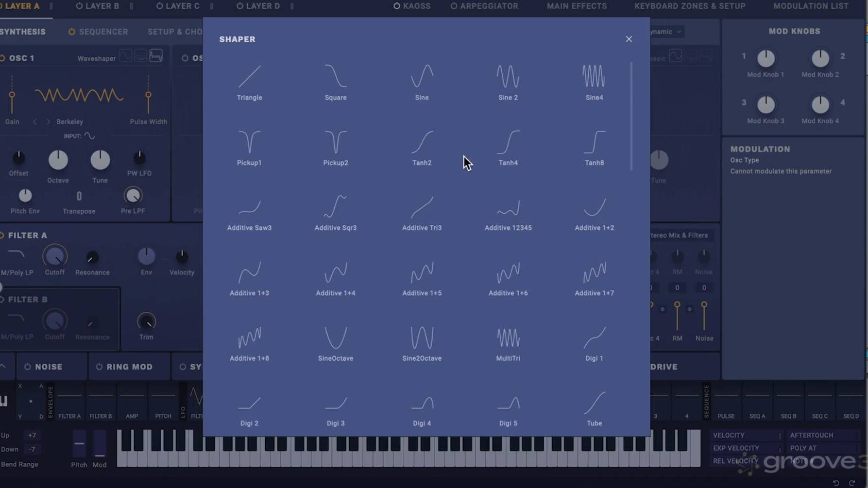868x488 pixels.
Task: Click Mod Knob 1
Action: click(766, 58)
